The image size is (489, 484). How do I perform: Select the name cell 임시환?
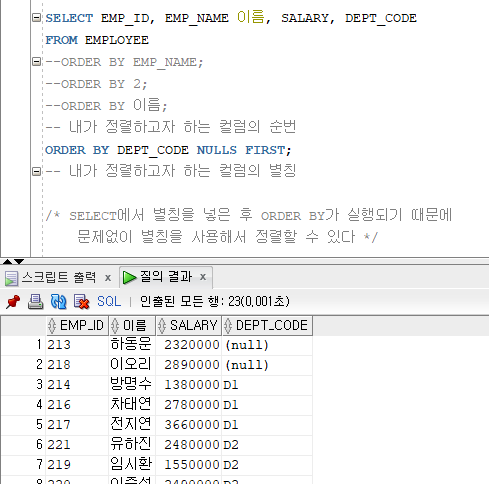pos(132,465)
